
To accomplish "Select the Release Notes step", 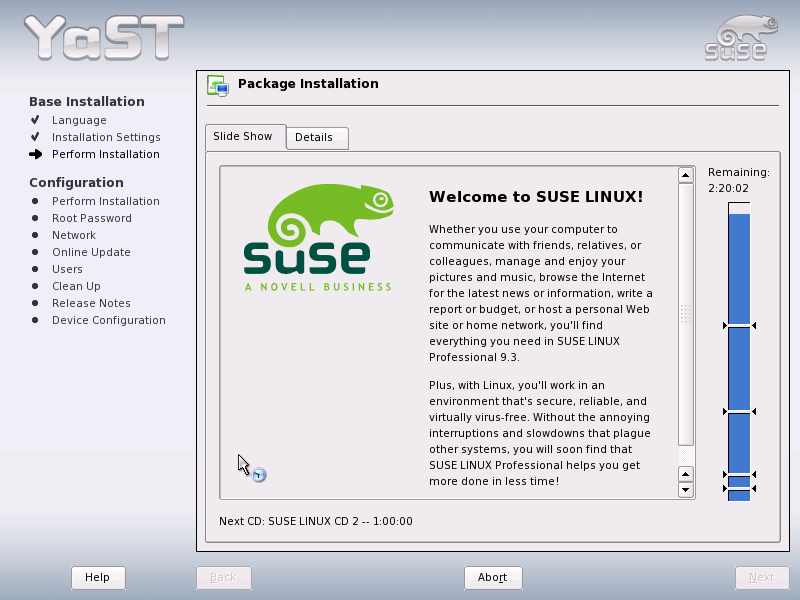I will click(x=91, y=303).
